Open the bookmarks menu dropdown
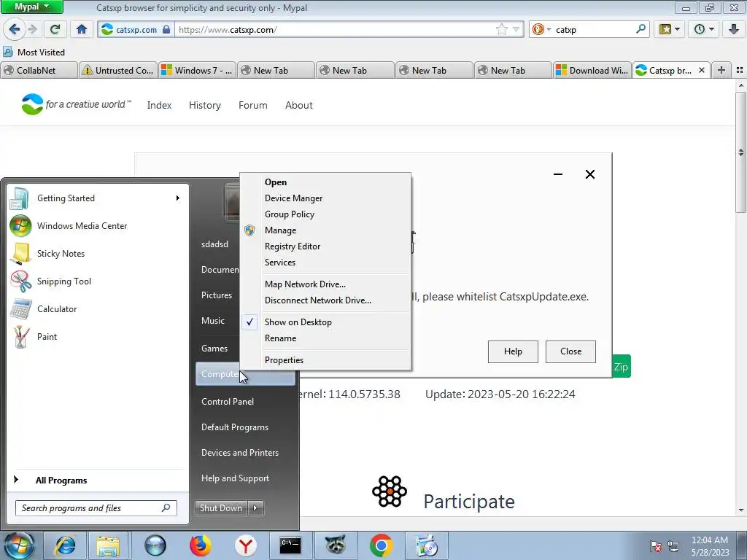The height and width of the screenshot is (560, 747). [669, 29]
